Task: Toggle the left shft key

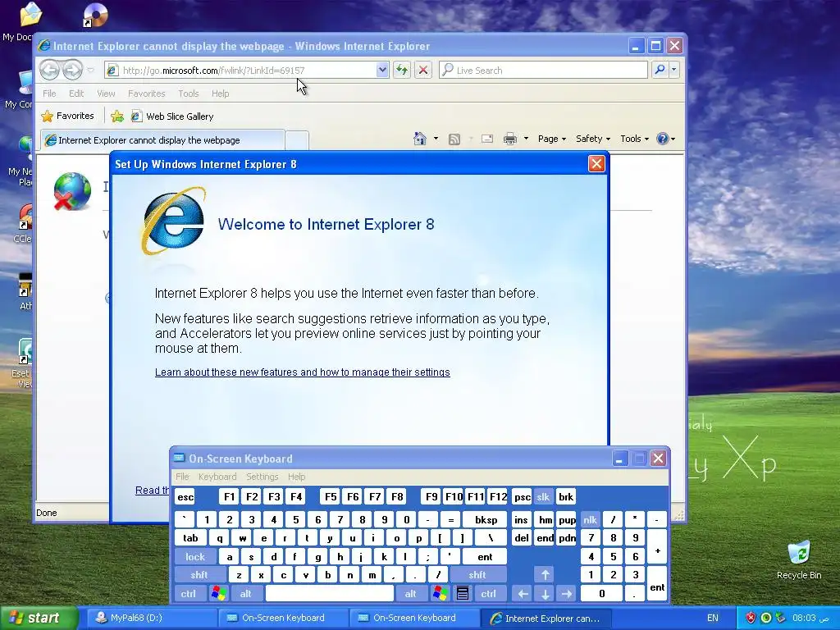Action: 199,575
